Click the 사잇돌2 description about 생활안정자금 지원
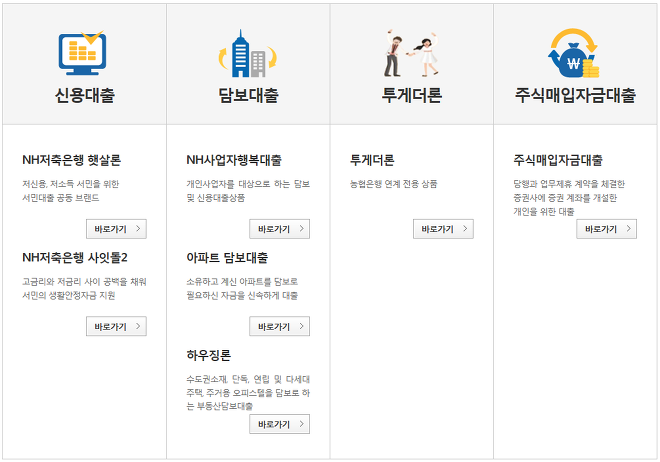The image size is (660, 462). [x=84, y=288]
